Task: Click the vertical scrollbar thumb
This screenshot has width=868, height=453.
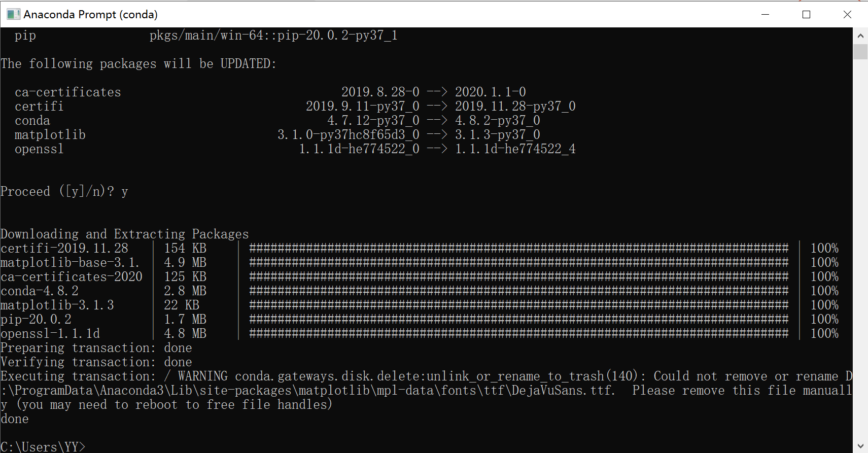Action: (x=860, y=52)
